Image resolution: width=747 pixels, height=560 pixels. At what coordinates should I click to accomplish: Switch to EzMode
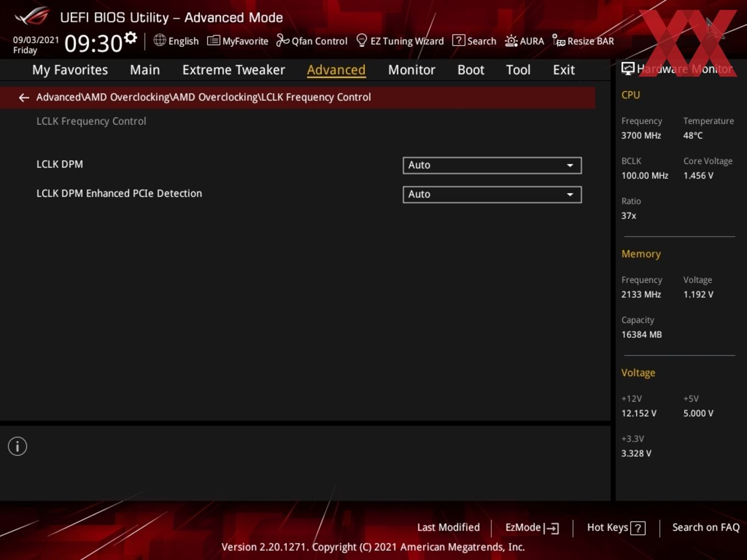pos(532,528)
